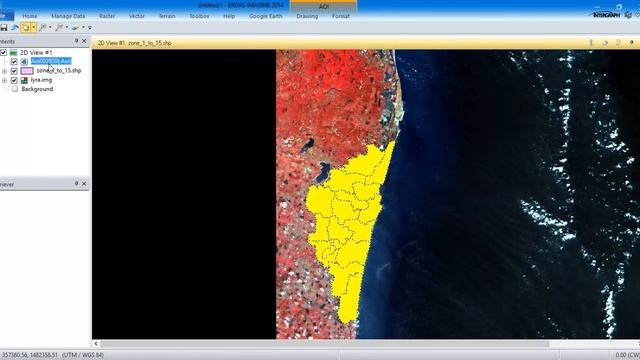
Task: Toggle zone_1_to_15.shp layer visibility checkbox
Action: (14, 71)
